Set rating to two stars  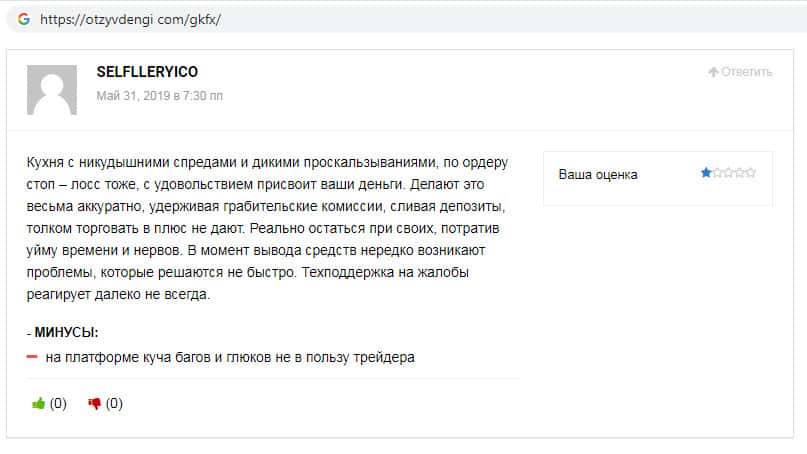[x=717, y=173]
